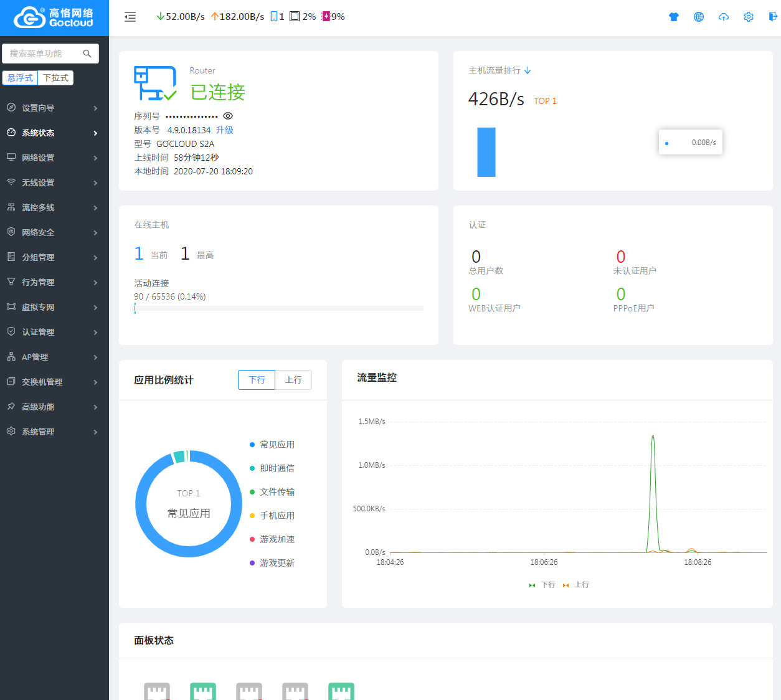The image size is (781, 700).
Task: Expand 分组管理 chevron arrow
Action: pyautogui.click(x=95, y=258)
